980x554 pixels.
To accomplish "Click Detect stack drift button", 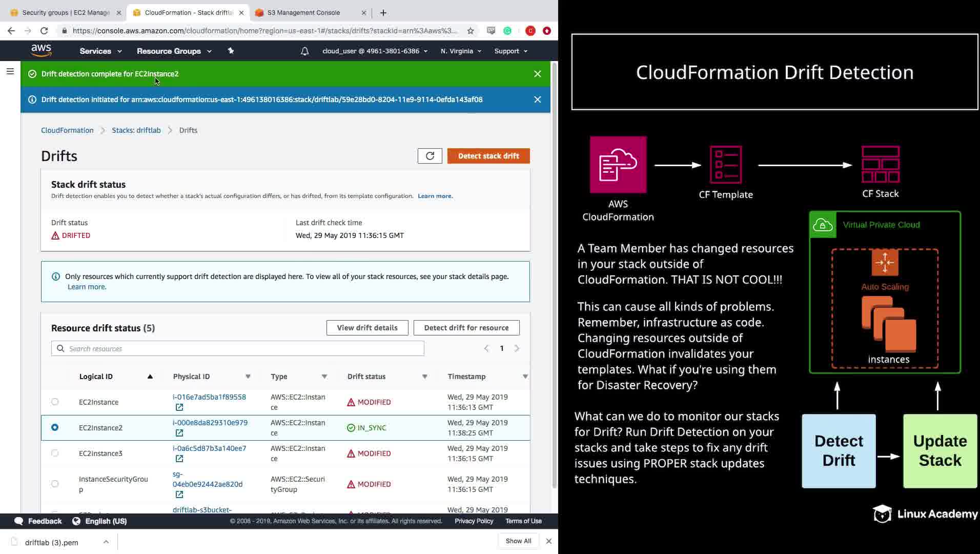I will click(x=488, y=156).
